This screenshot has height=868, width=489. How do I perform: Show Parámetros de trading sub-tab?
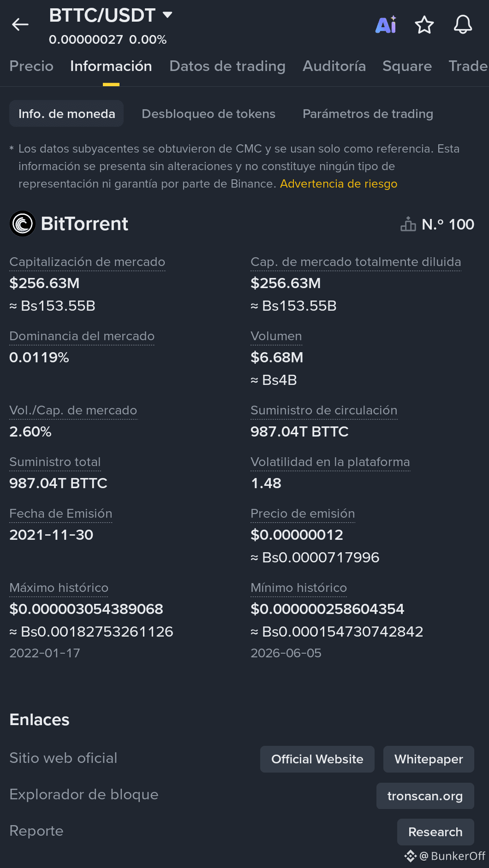[368, 114]
